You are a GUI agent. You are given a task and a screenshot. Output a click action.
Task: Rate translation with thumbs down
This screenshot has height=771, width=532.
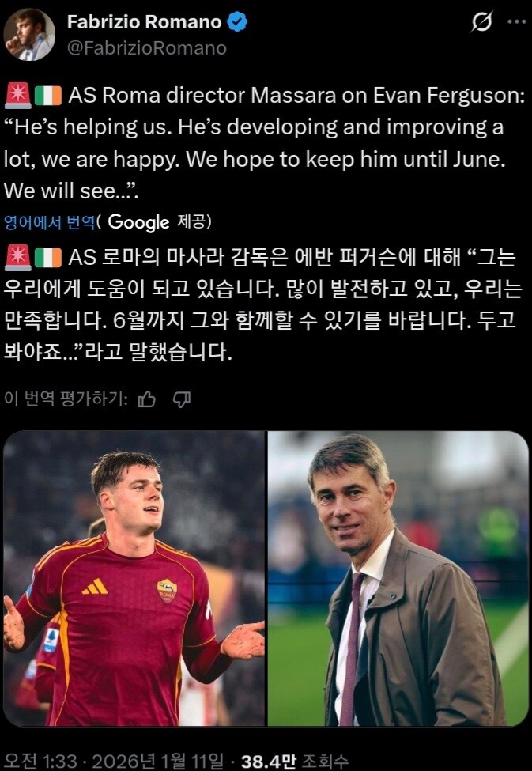[182, 400]
